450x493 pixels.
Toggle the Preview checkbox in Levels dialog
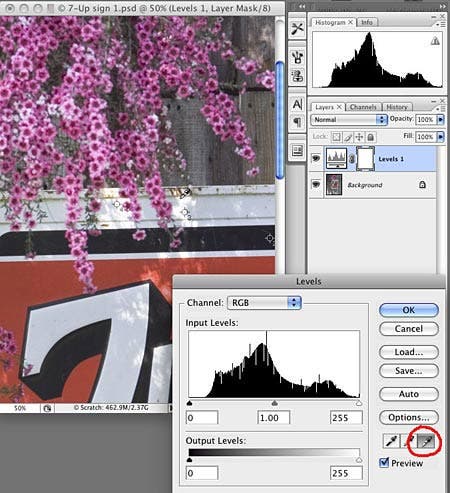[x=384, y=462]
